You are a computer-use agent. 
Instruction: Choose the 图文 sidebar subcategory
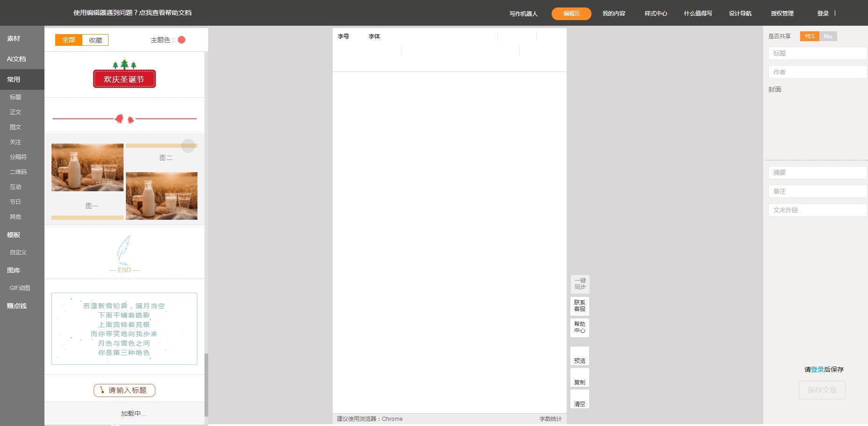click(15, 127)
